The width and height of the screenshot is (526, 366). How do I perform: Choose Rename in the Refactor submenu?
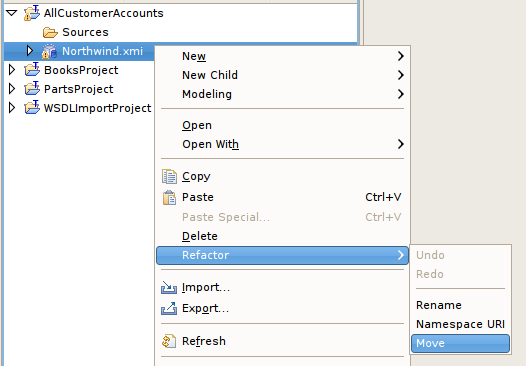tap(460, 305)
